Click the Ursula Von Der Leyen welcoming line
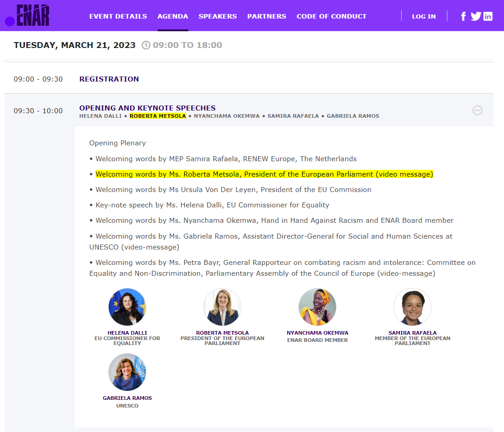Screen dimensions: 504x432 tap(233, 190)
